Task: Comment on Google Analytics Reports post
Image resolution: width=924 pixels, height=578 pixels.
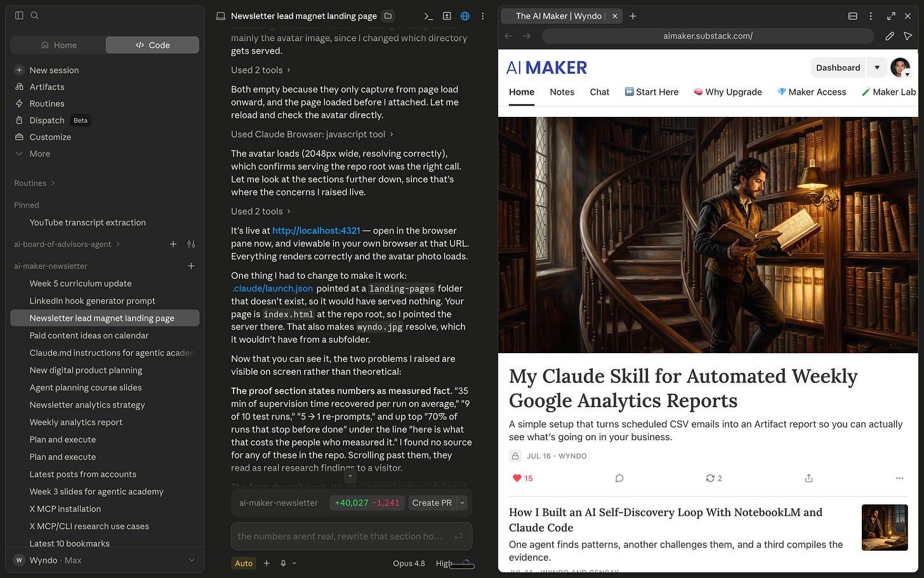Action: click(x=619, y=478)
